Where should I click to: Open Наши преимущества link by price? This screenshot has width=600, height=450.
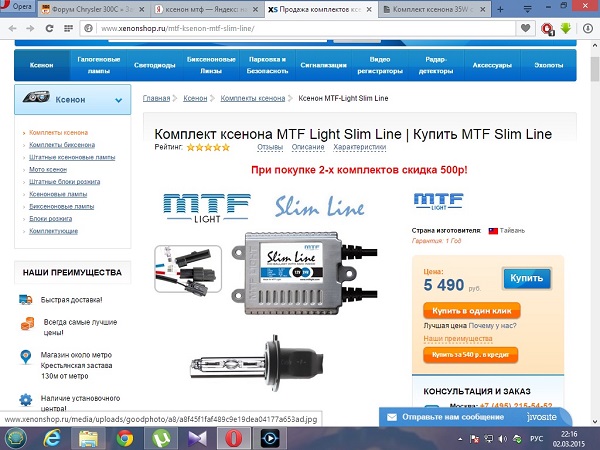tap(458, 339)
